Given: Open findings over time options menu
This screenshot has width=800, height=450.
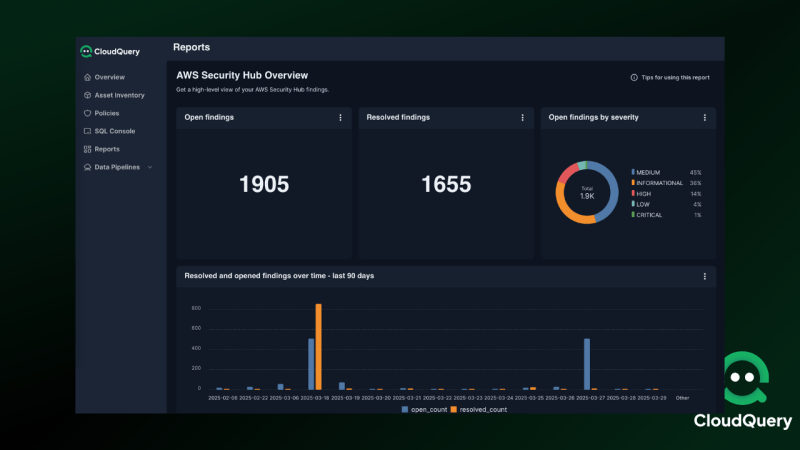Looking at the screenshot, I should tap(705, 276).
